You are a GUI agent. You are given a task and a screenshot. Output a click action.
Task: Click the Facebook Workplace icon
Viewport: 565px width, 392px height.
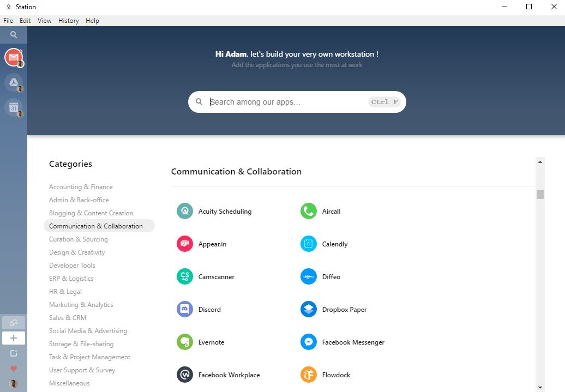pos(185,375)
